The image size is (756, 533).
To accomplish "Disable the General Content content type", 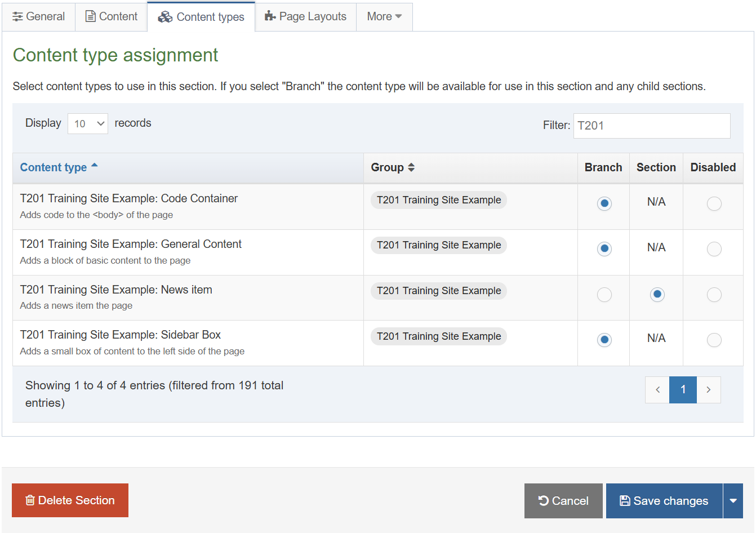I will (714, 248).
